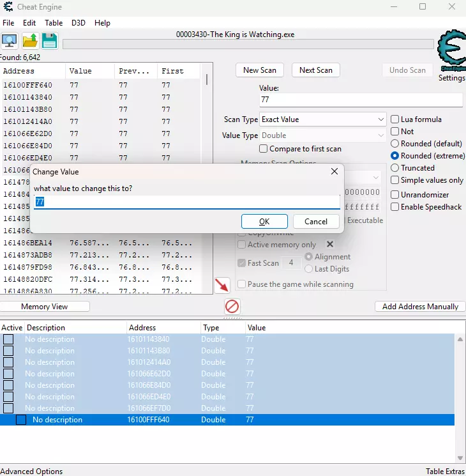This screenshot has width=466, height=476.
Task: Activate the checkbox for address 16101143840 entry
Action: tap(8, 339)
